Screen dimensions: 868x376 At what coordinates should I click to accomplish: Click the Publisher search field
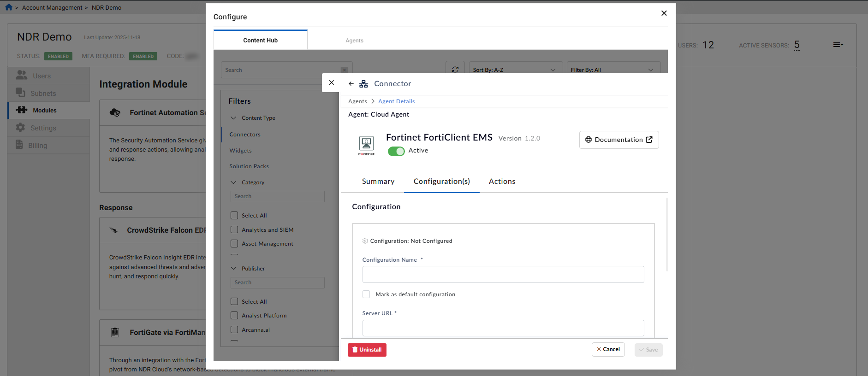278,282
